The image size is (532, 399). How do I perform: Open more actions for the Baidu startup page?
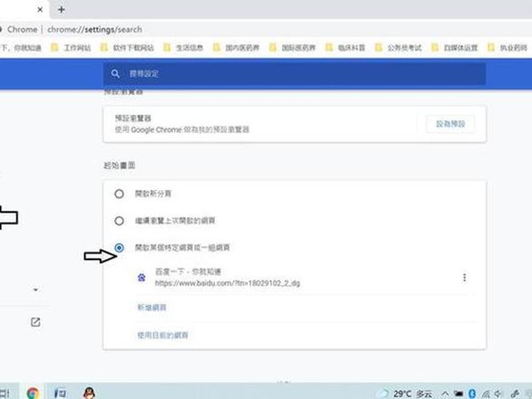point(464,277)
